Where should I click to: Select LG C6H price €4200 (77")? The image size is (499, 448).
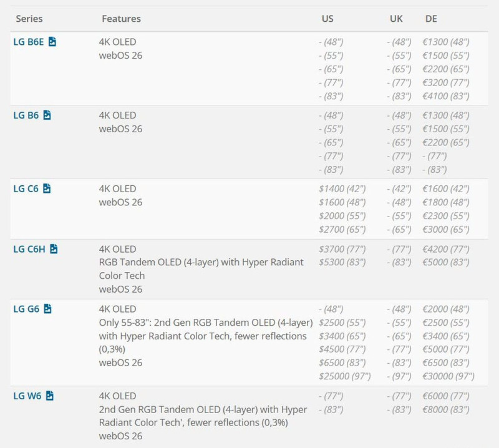pos(446,249)
